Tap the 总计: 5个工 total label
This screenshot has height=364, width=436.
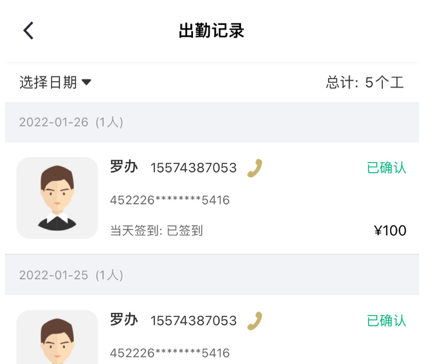pyautogui.click(x=365, y=82)
